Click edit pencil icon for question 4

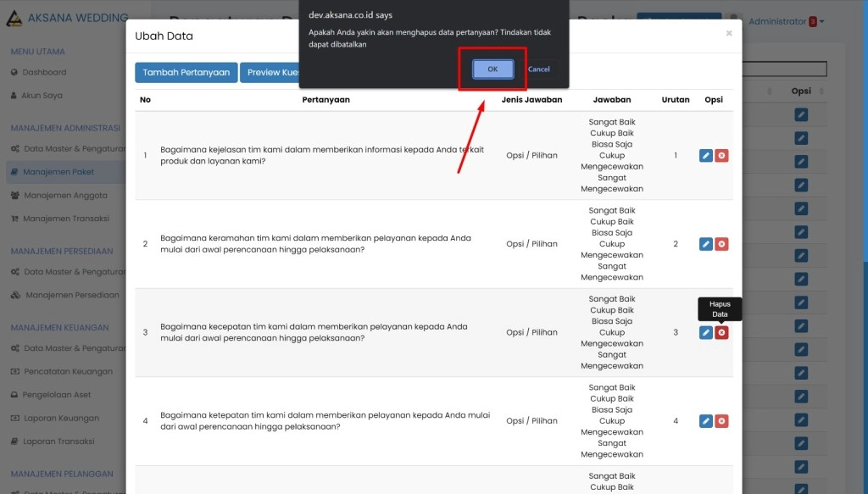pyautogui.click(x=705, y=421)
